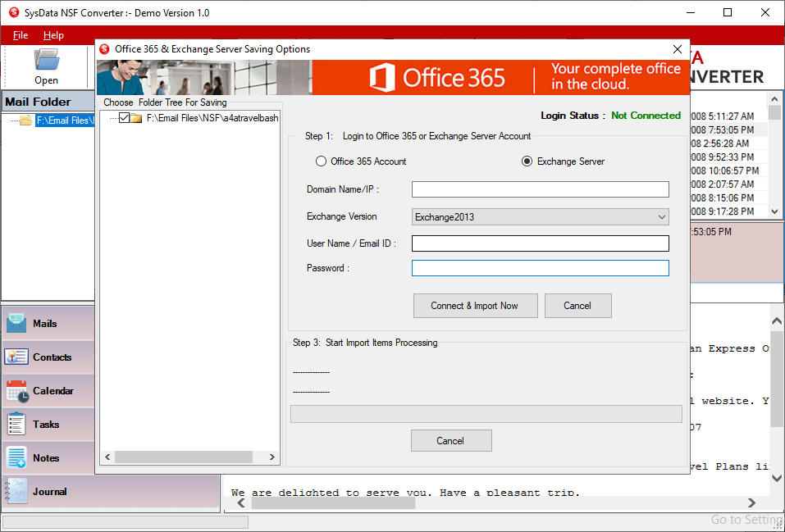Focus the User Name / Email ID field

541,243
